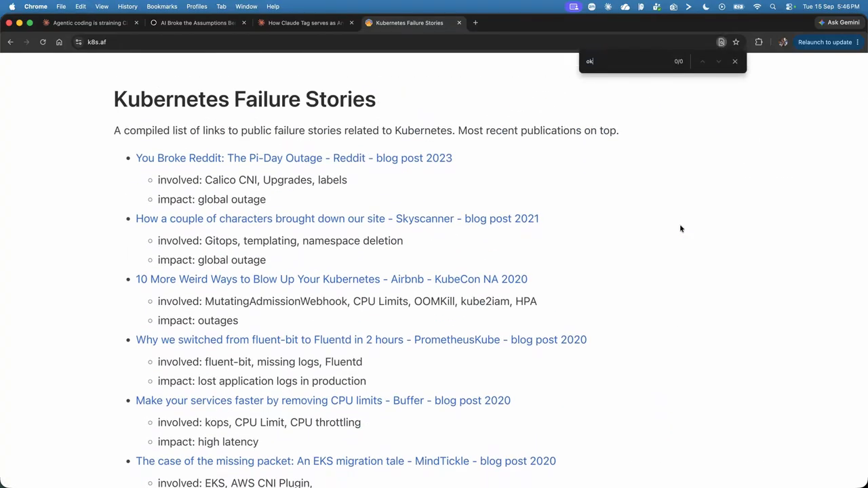This screenshot has height=488, width=868.
Task: Open the Bookmarks menu
Action: pos(162,6)
